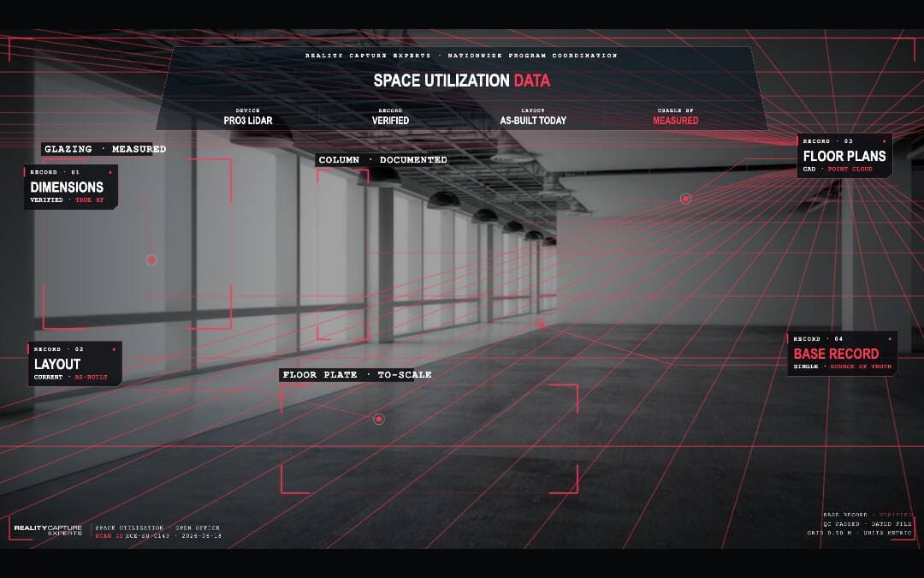Click the marker dot inside the floor plate frame
This screenshot has width=924, height=578.
point(379,419)
